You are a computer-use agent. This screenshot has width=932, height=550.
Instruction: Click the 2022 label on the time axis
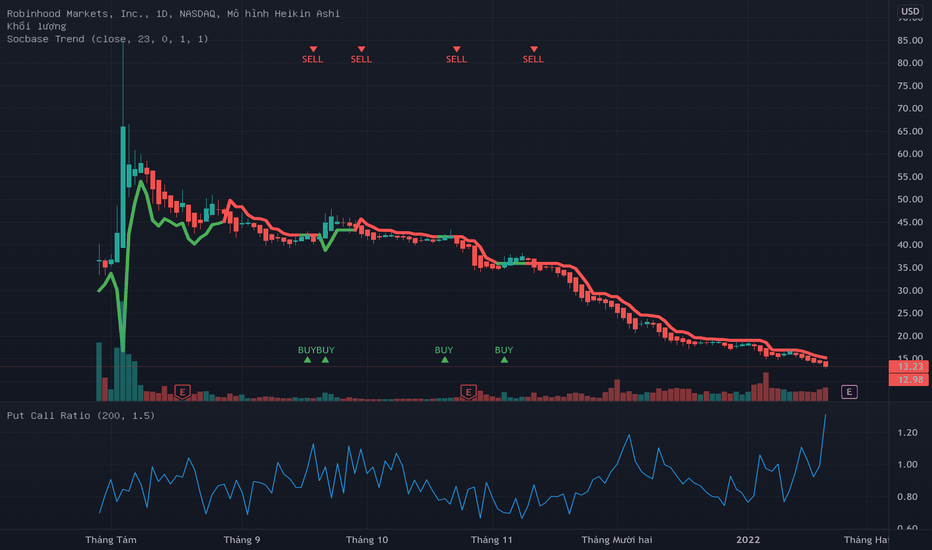coord(748,540)
